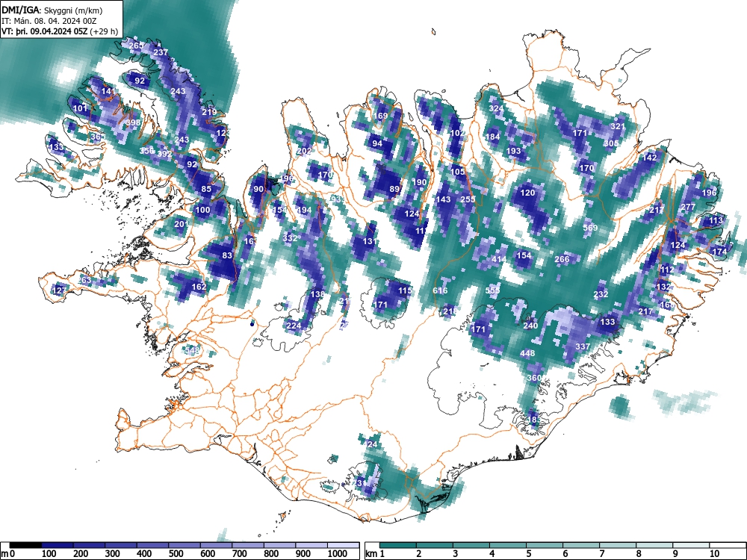Click the visibility value 321
Viewport: 747px width, 560px height.
618,126
